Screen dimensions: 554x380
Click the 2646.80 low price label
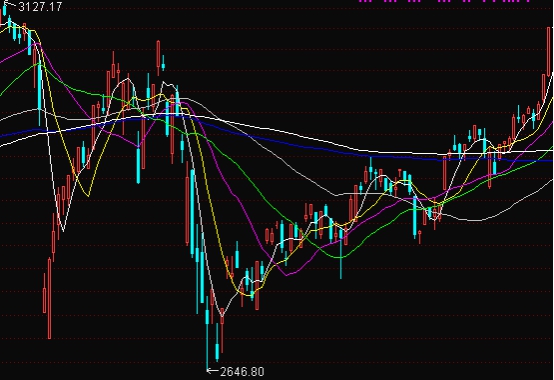[x=242, y=372]
